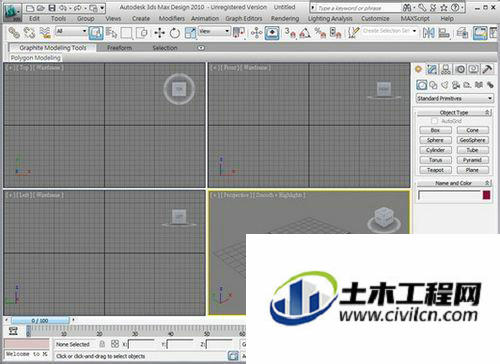Open the Reference Coordinate System dropdown (View)

point(214,31)
